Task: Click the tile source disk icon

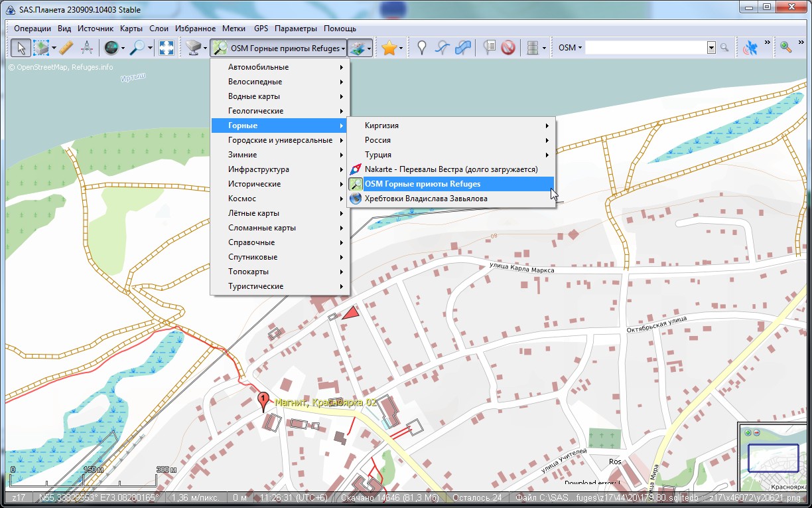Action: (193, 47)
